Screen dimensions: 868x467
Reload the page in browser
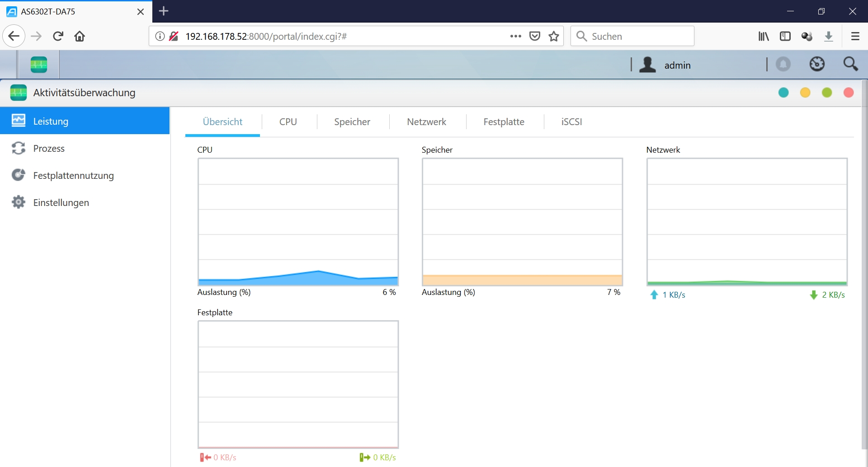pyautogui.click(x=58, y=36)
